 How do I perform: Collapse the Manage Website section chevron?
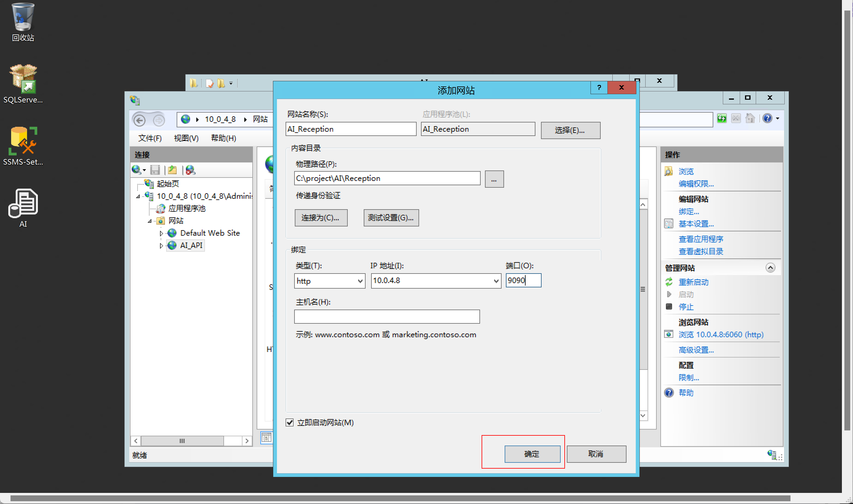point(770,268)
